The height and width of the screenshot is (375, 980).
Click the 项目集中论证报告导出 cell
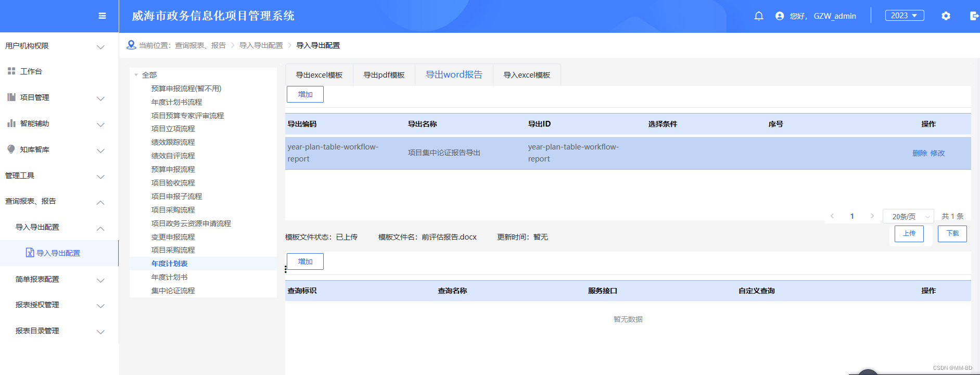coord(444,153)
